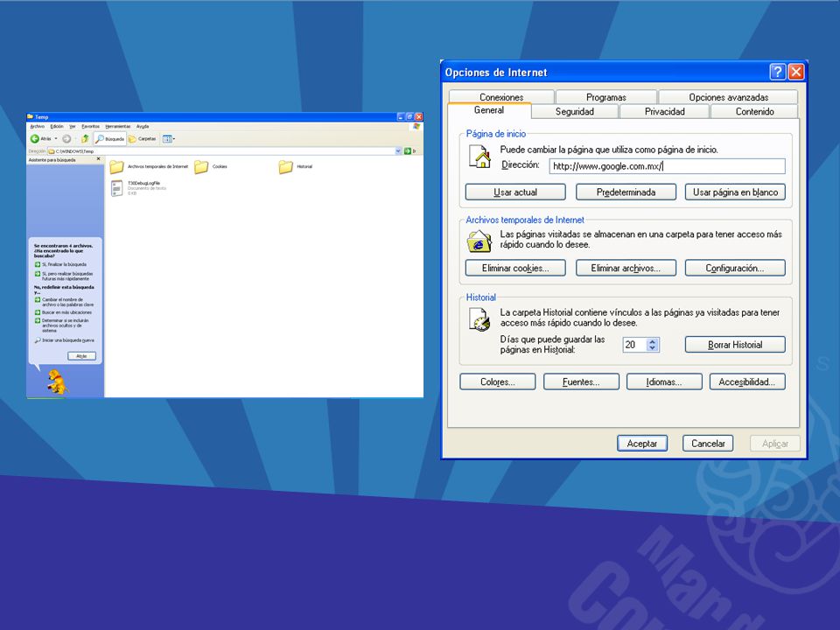Click the Up folder icon in Temp toolbar
The image size is (840, 630).
(x=85, y=139)
